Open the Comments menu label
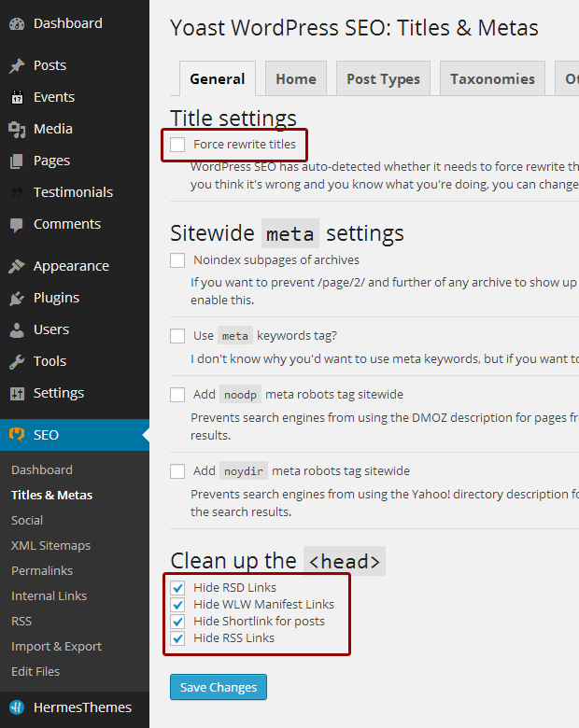This screenshot has width=579, height=728. (67, 224)
